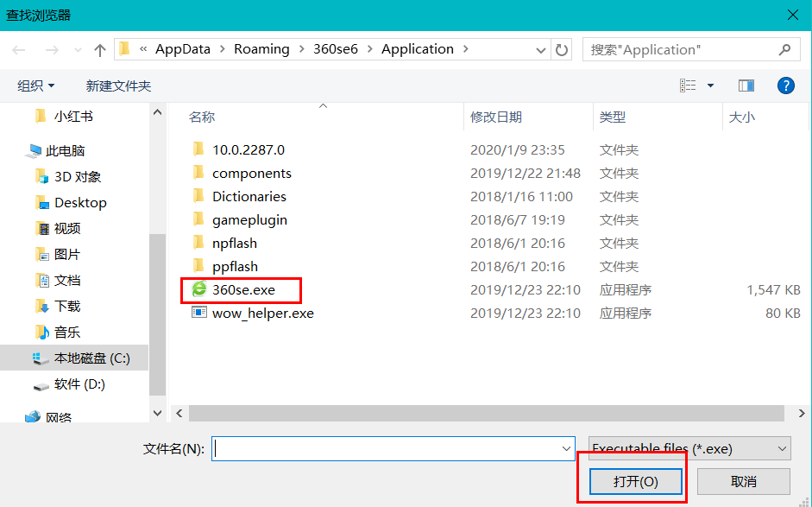This screenshot has width=812, height=507.
Task: Select the 360se.exe browser icon
Action: point(198,289)
